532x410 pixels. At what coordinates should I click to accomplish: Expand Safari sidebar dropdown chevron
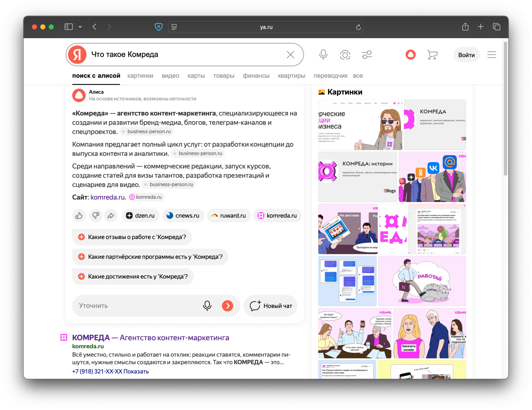tap(80, 27)
